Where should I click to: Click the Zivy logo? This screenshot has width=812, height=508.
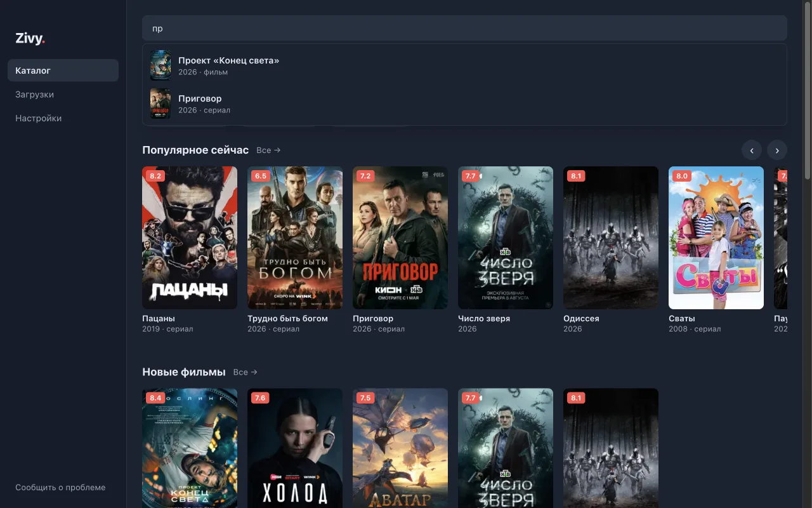coord(30,39)
